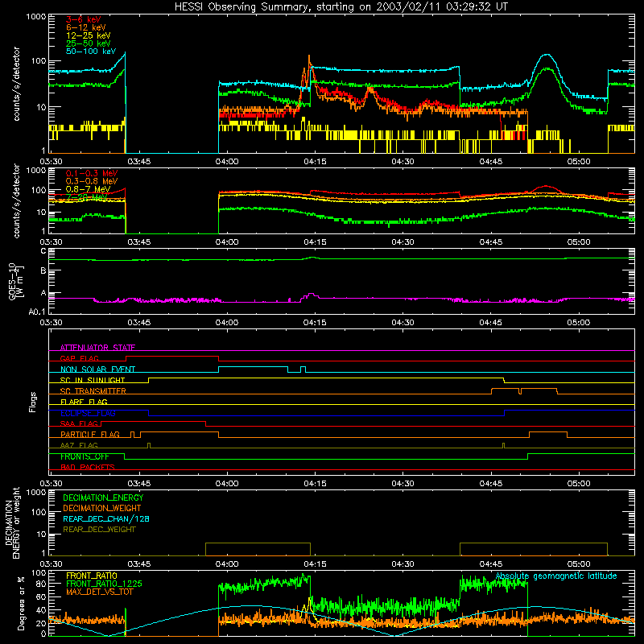The height and width of the screenshot is (644, 644).
Task: Click the HESSI Observing Summary plot title
Action: 341,7
